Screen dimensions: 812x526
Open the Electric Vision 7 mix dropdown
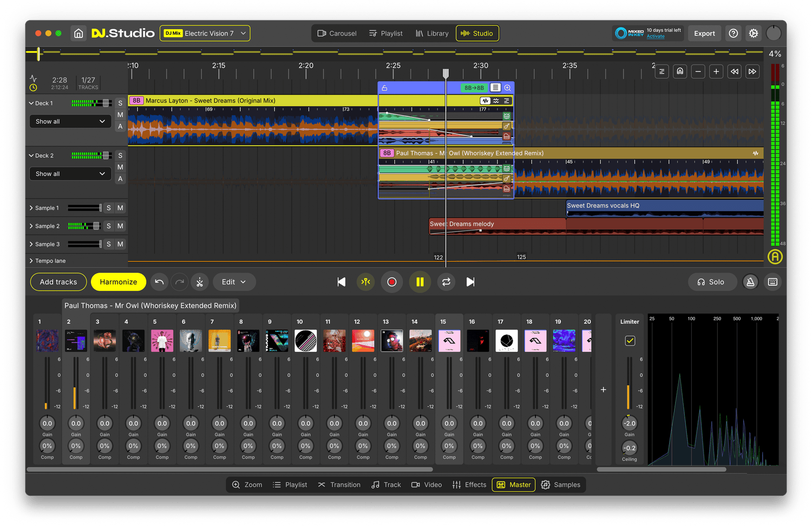point(205,34)
